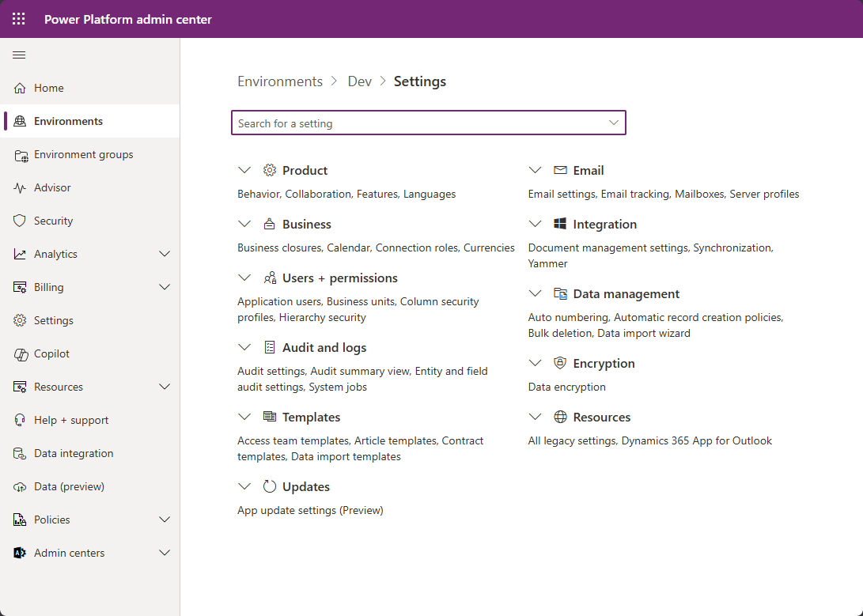The width and height of the screenshot is (863, 616).
Task: Expand the Admin centers chevron
Action: 164,553
